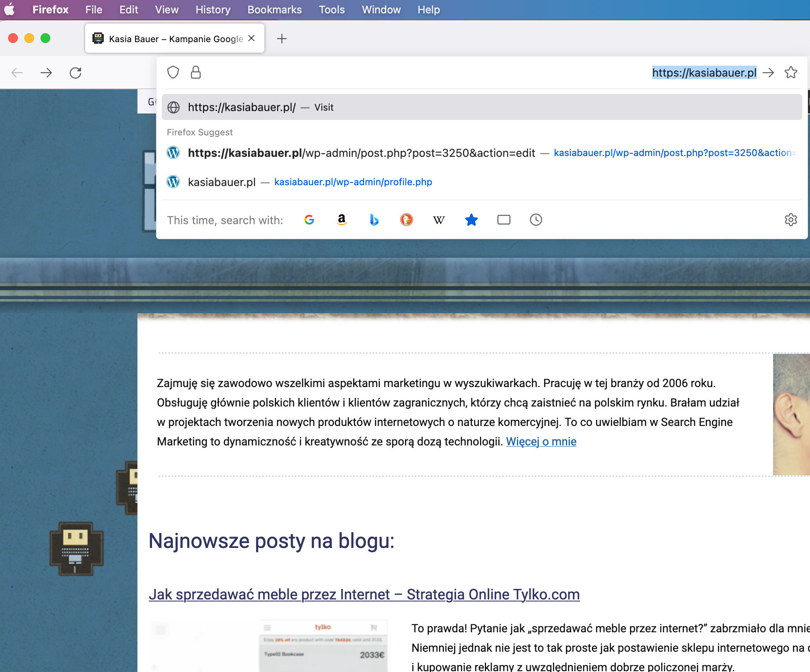
Task: Open a new tab with plus button
Action: click(282, 39)
